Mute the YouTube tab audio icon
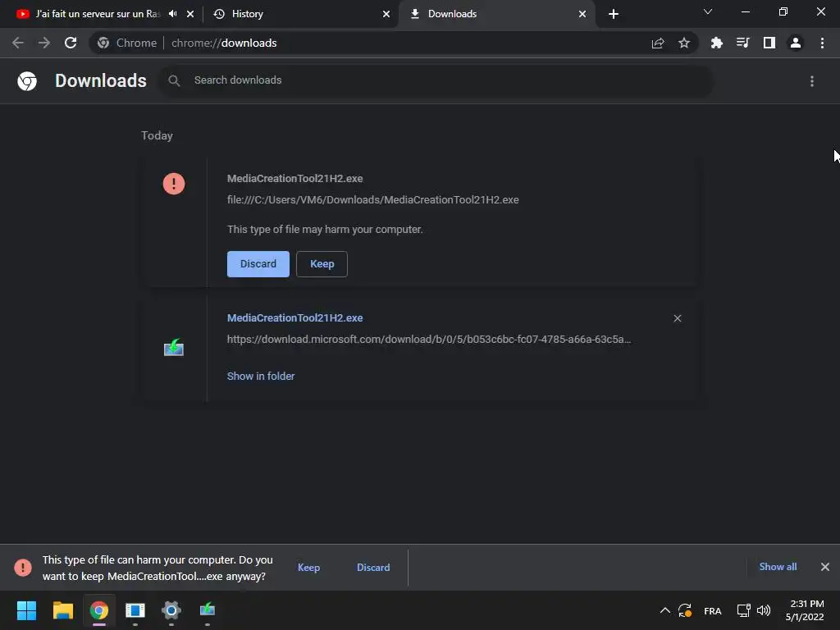Viewport: 840px width, 630px height. point(172,14)
